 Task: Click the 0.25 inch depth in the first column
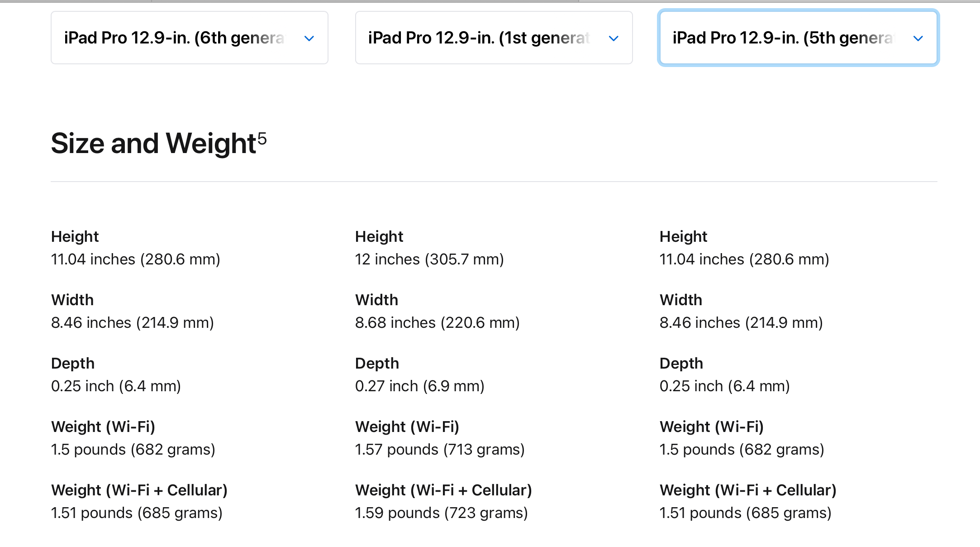coord(116,386)
